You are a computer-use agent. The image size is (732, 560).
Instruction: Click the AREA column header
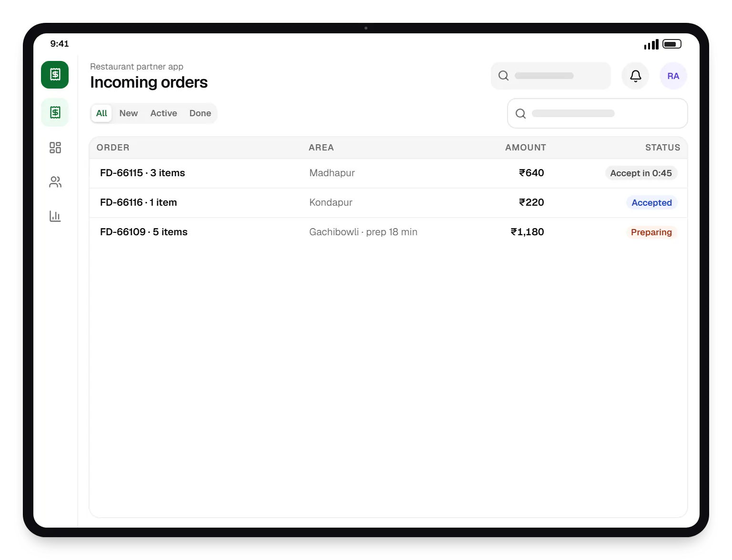tap(321, 148)
